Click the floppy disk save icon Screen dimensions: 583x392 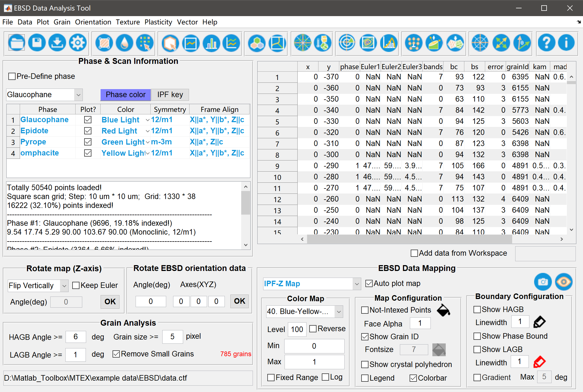[37, 43]
